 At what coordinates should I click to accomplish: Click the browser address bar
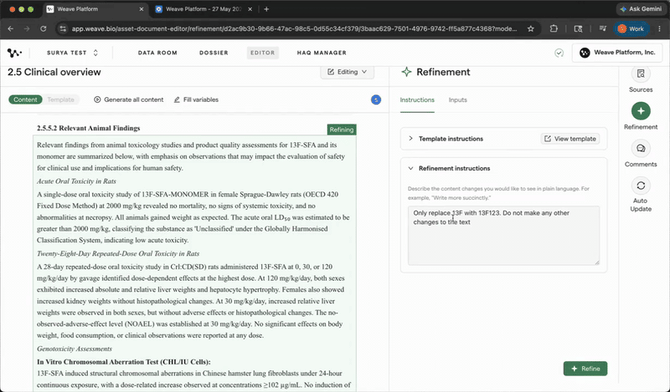(x=295, y=29)
